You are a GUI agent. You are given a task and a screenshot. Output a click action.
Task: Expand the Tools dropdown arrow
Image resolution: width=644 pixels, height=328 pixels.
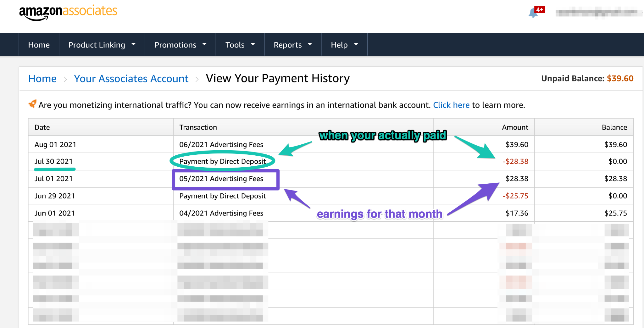(253, 44)
